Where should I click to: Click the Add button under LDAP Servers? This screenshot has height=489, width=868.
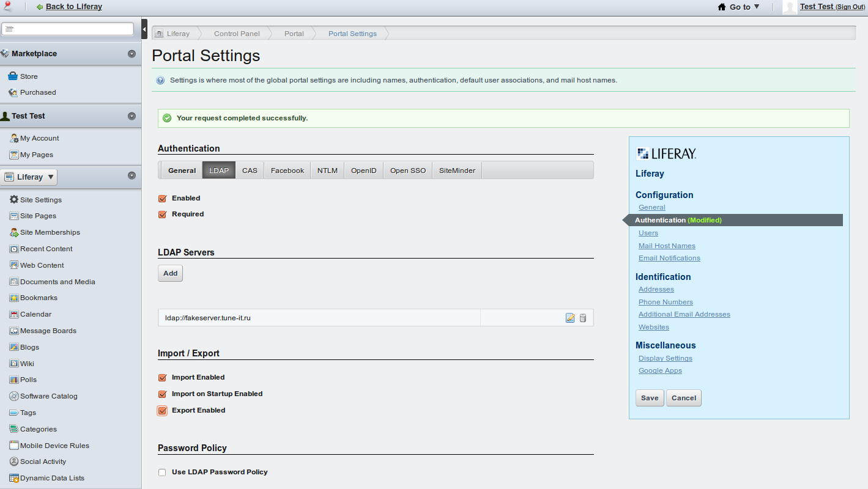click(170, 273)
